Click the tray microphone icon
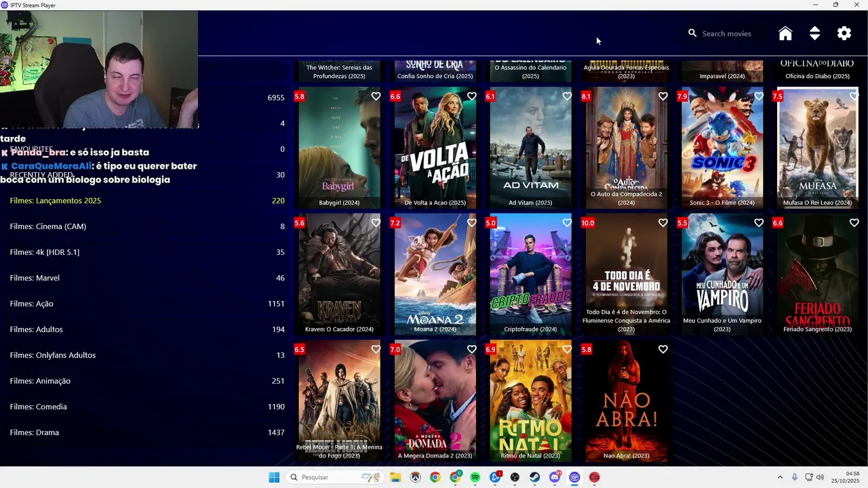 point(795,477)
